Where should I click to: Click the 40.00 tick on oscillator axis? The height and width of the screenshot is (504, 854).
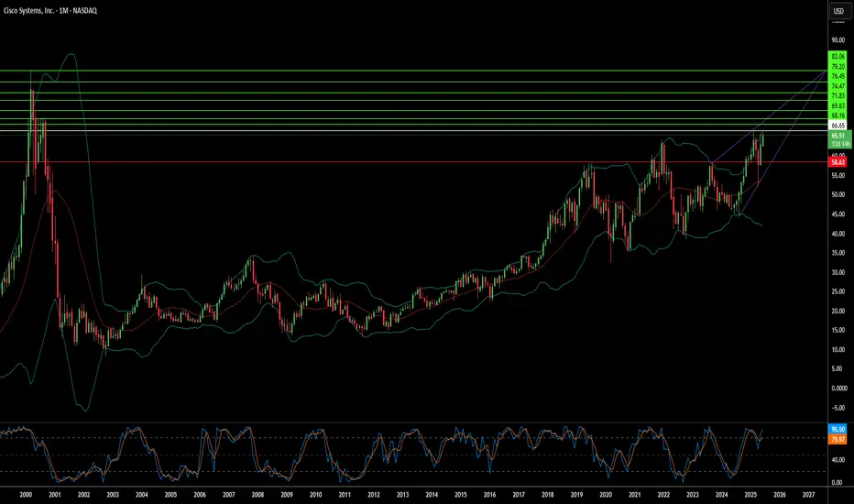coord(838,460)
